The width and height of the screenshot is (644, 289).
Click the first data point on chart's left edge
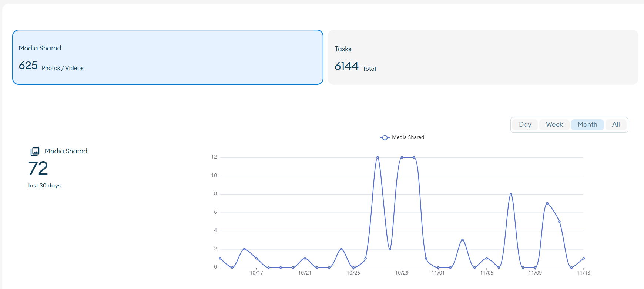[x=220, y=258]
